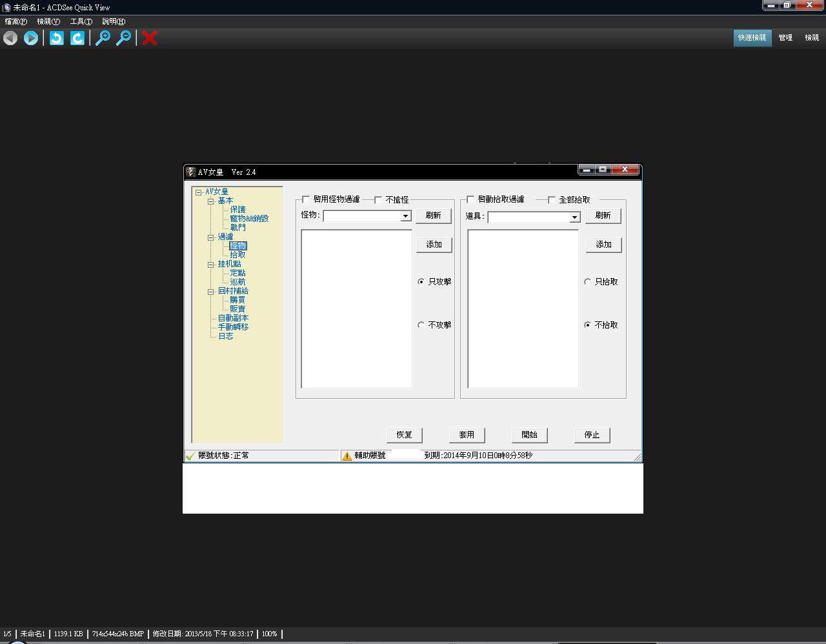This screenshot has height=644, width=826.
Task: Select 購買 in the tree
Action: [x=237, y=300]
